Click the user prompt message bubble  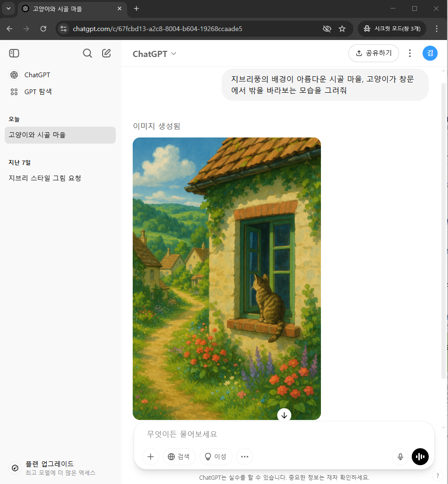tap(325, 85)
